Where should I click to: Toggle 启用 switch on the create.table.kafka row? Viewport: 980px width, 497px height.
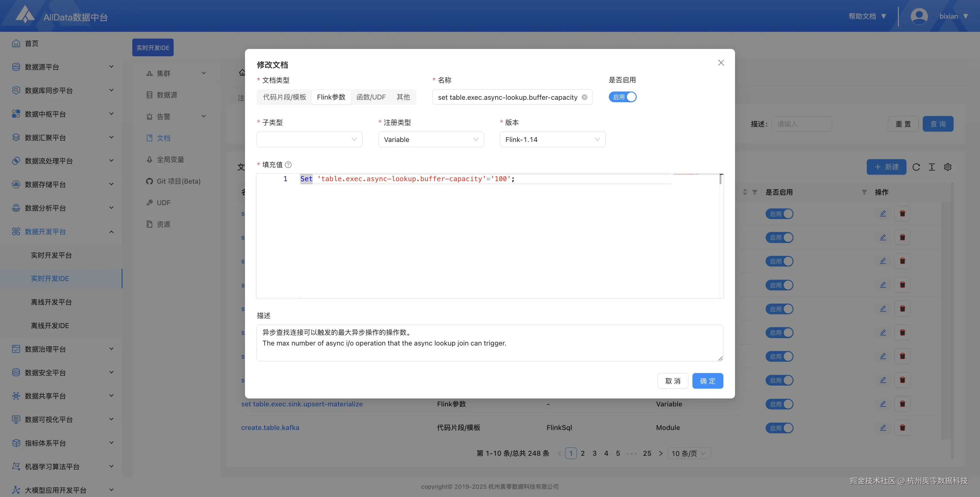[779, 428]
